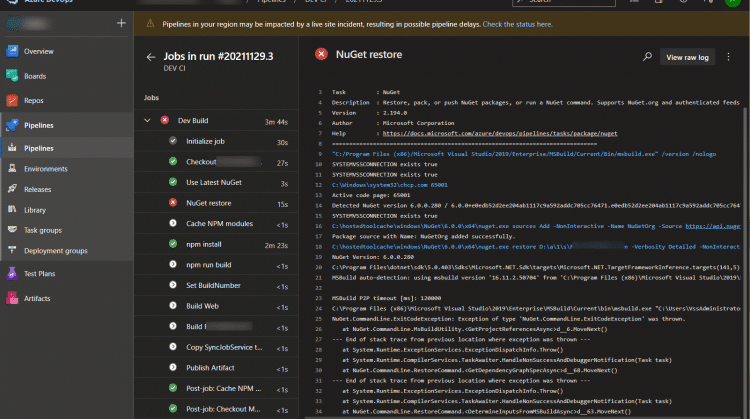Click the plus icon to add new
This screenshot has height=419, width=750.
(x=121, y=23)
